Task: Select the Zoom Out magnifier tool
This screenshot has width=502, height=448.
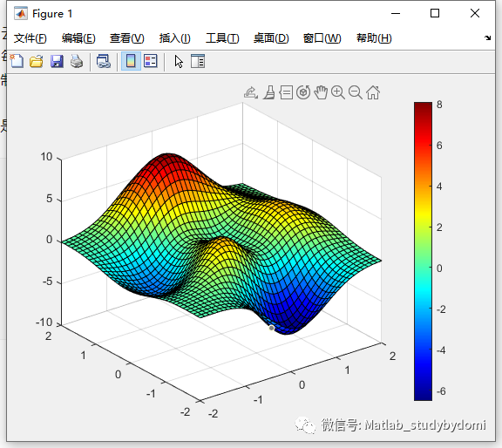Action: pos(356,92)
